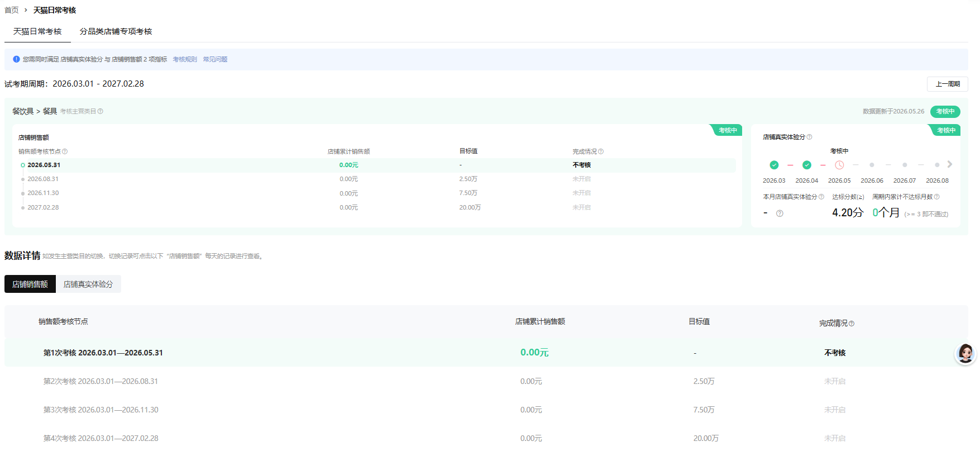Image resolution: width=980 pixels, height=465 pixels.
Task: Click the 餐饮具 > 餐具 category heading
Action: point(35,111)
